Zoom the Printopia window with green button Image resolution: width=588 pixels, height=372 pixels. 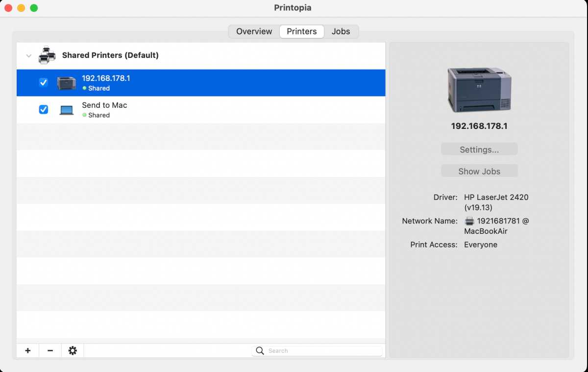[34, 8]
